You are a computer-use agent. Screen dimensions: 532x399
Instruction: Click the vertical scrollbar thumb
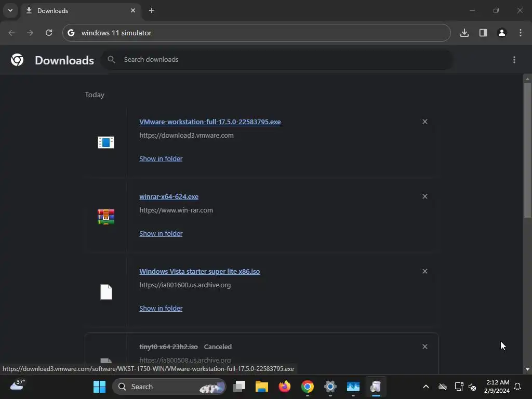pos(527,150)
